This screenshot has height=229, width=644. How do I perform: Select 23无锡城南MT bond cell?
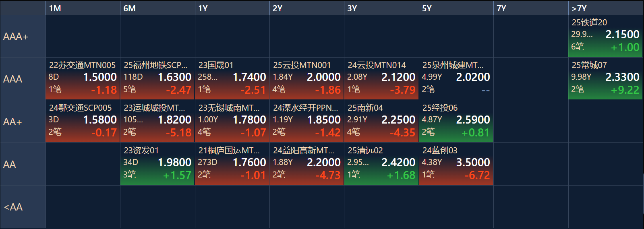[232, 122]
